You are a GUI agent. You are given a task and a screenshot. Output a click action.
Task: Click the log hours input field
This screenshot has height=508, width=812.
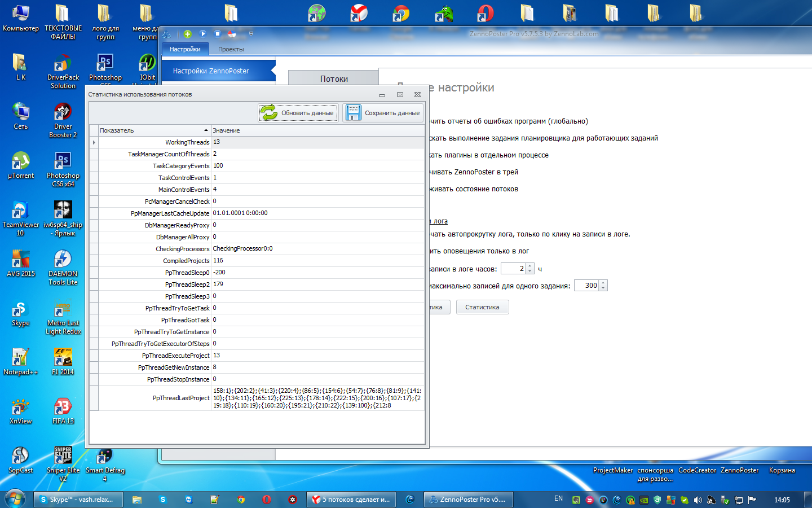coord(514,269)
